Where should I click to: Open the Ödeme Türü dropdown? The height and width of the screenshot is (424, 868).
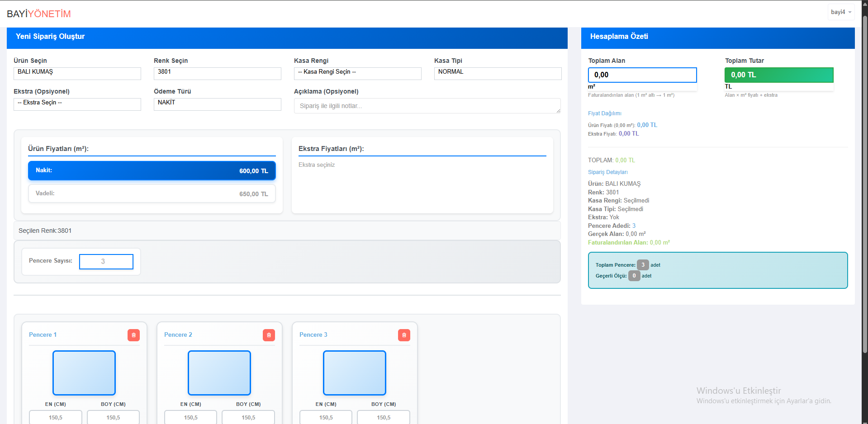(x=218, y=104)
